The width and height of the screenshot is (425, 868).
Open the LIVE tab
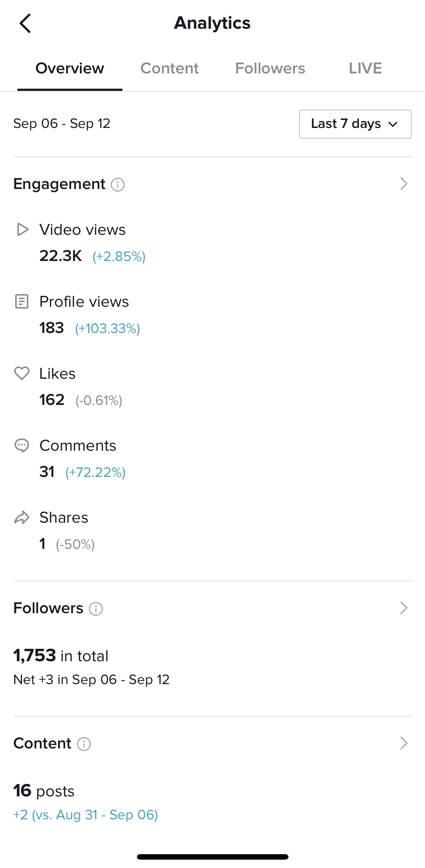[365, 68]
